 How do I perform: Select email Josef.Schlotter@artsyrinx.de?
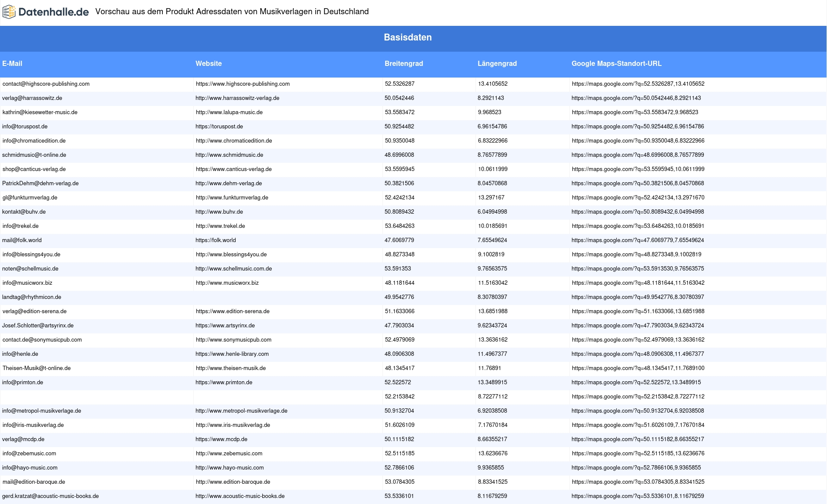38,326
